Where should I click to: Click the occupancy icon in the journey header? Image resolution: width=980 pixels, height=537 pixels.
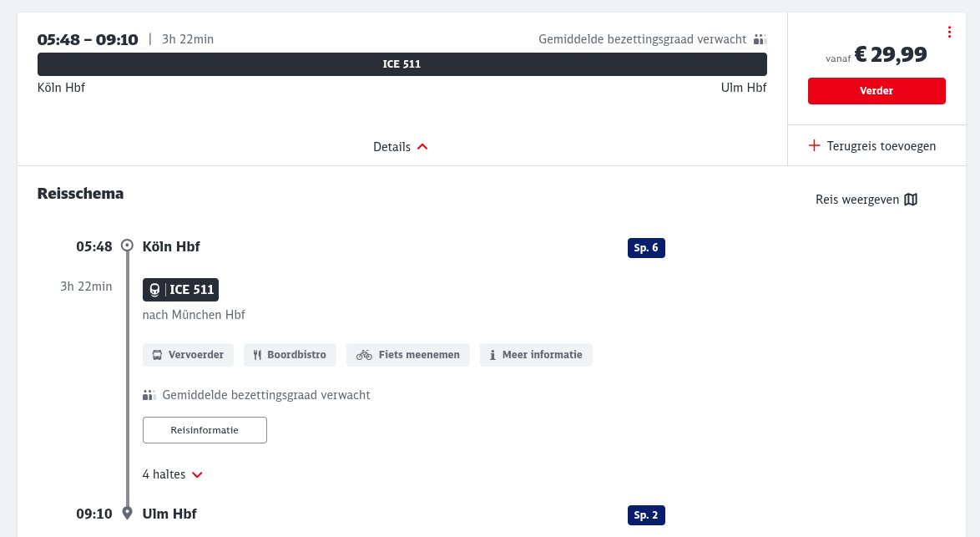pos(760,39)
